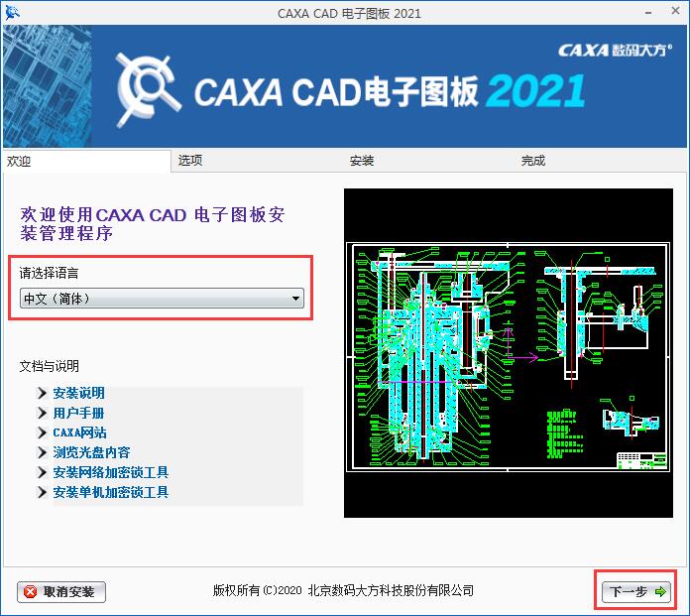Click the arrow icon beside 安装单机加密锁工具
The width and height of the screenshot is (690, 616).
pos(43,492)
